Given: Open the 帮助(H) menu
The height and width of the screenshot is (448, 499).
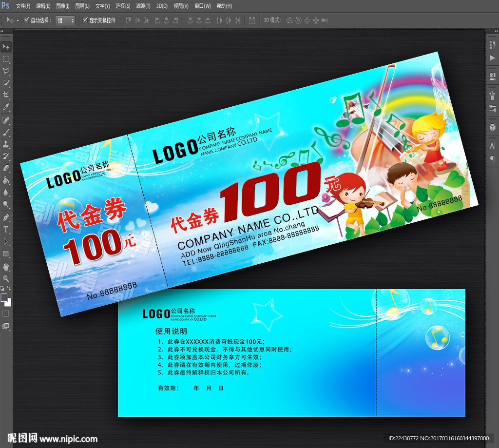Looking at the screenshot, I should (x=224, y=6).
